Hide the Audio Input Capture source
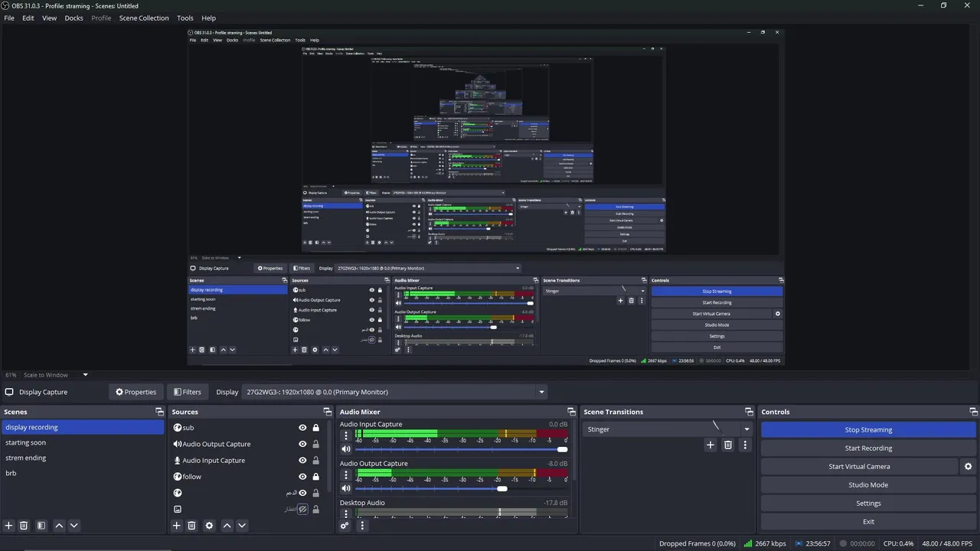This screenshot has width=980, height=551. click(x=302, y=461)
